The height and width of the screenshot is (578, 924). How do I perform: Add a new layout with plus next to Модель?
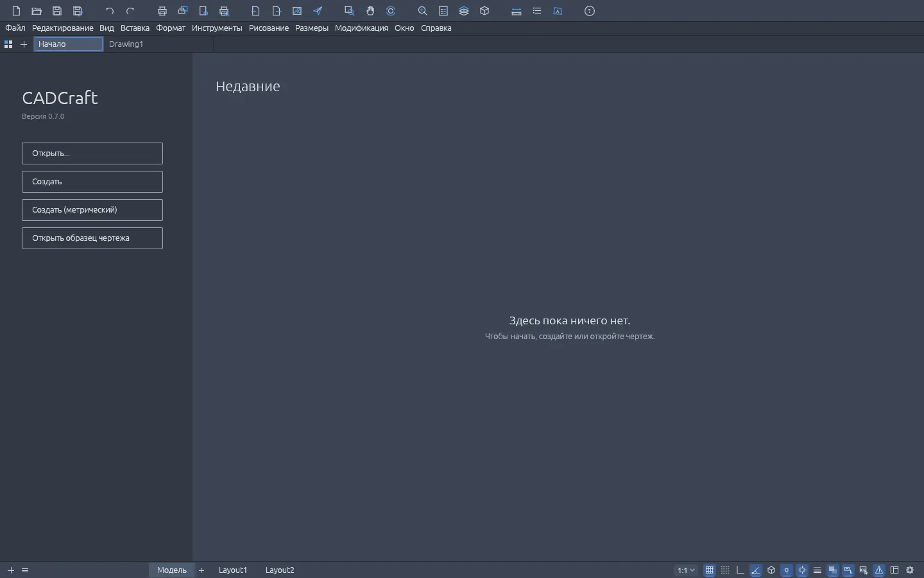pyautogui.click(x=201, y=570)
